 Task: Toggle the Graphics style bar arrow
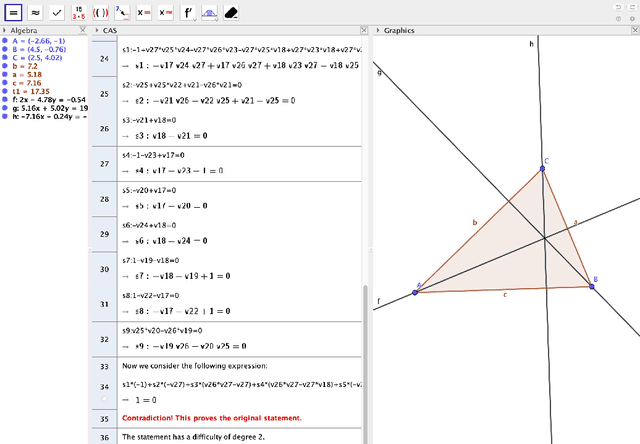pos(377,31)
